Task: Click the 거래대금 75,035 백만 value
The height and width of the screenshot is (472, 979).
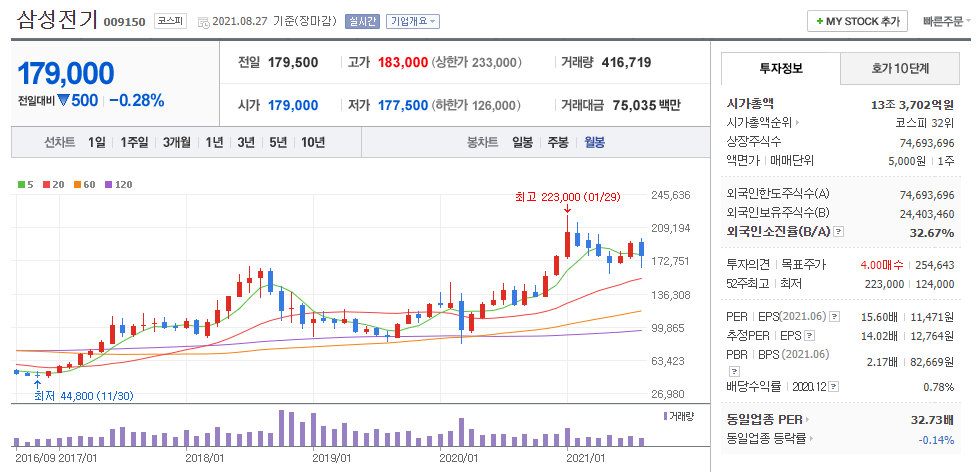Action: [x=646, y=106]
